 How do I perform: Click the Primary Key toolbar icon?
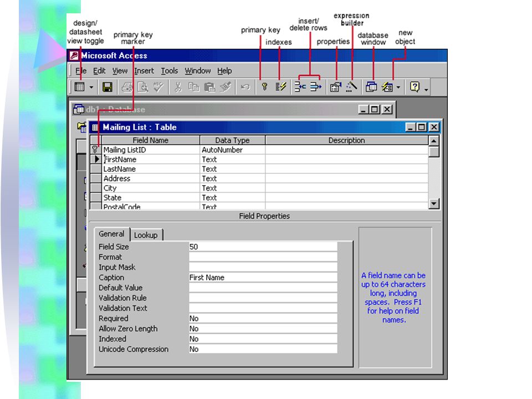tap(265, 87)
